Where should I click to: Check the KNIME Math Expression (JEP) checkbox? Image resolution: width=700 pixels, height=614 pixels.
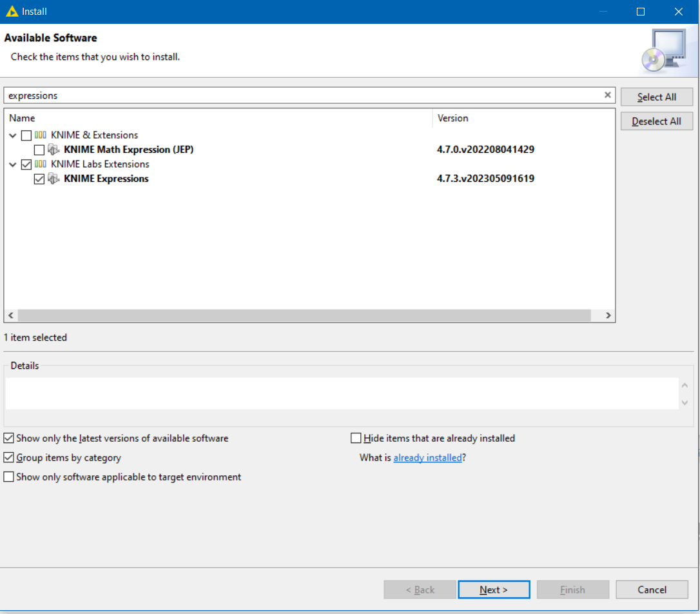(39, 150)
